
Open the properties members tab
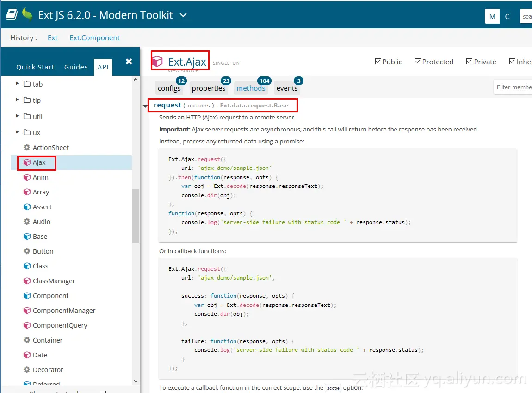pyautogui.click(x=208, y=88)
